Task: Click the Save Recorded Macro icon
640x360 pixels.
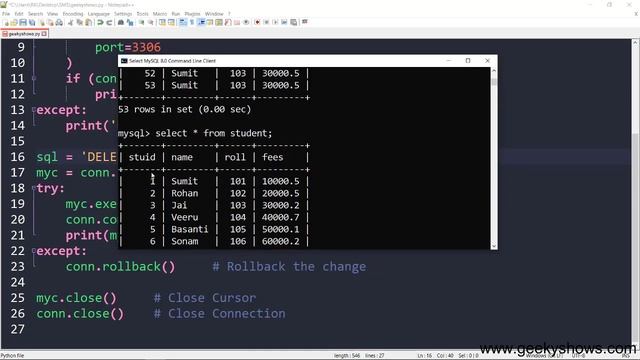Action: pos(293,22)
